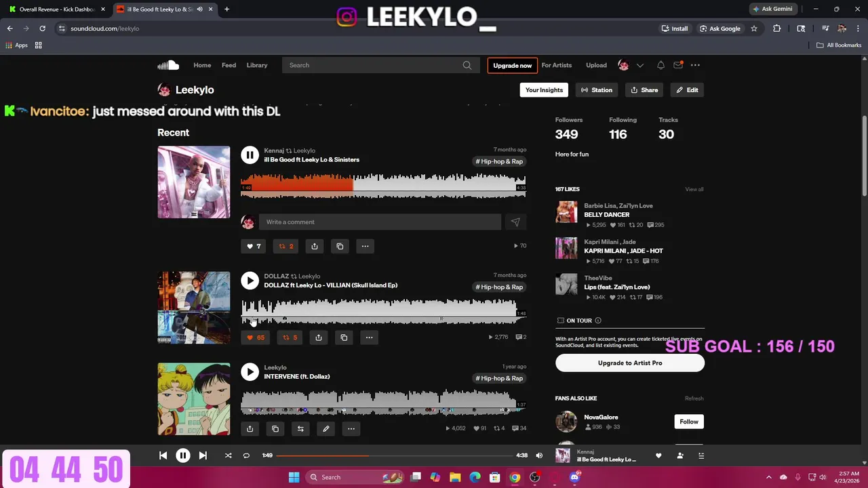Open Discord from the Windows taskbar

[x=575, y=477]
